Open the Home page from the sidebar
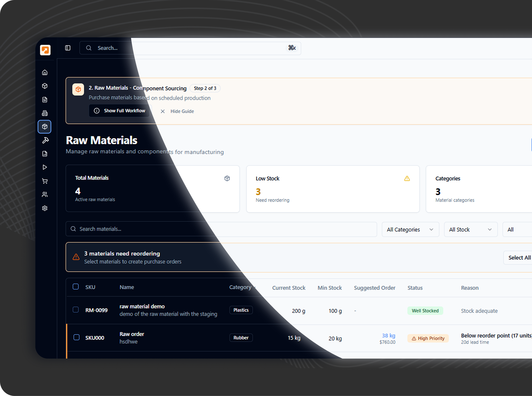 (x=45, y=72)
